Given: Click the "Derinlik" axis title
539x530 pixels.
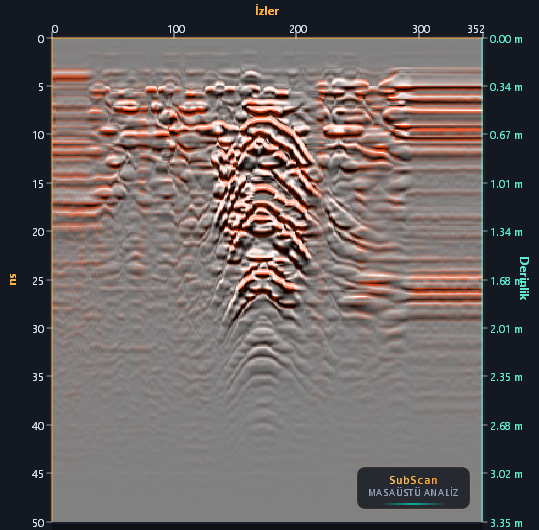Looking at the screenshot, I should click(x=524, y=278).
